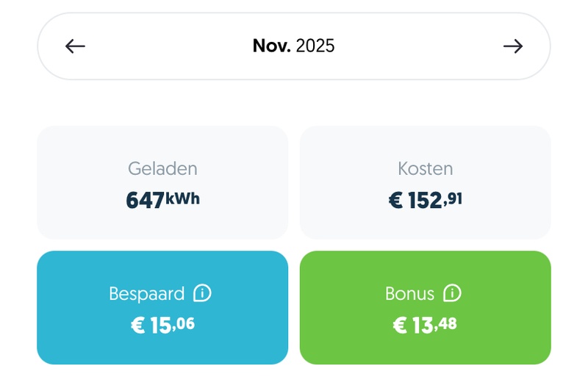Image resolution: width=588 pixels, height=388 pixels.
Task: Click the Geladen label text
Action: (x=162, y=169)
